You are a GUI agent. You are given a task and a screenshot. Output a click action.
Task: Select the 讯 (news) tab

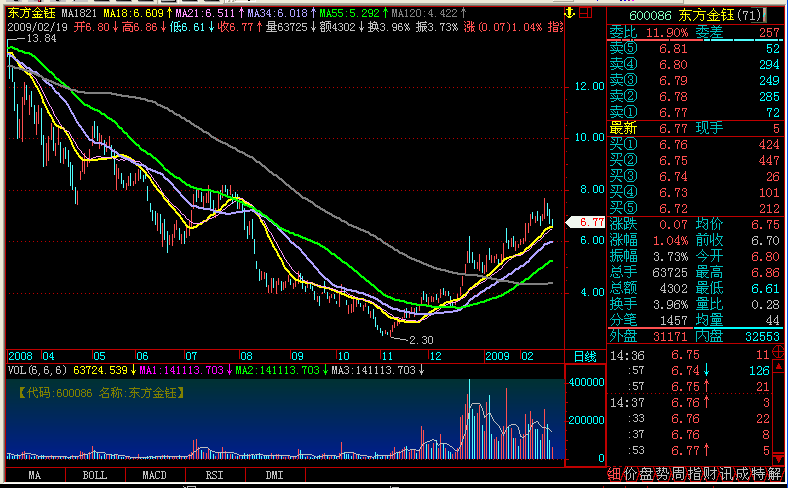tap(727, 474)
